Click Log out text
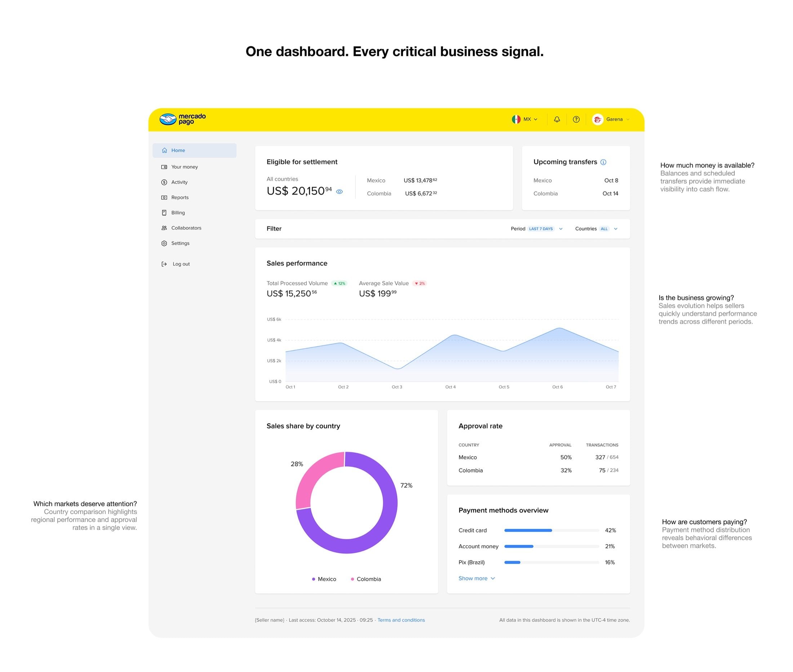Viewport: 793px width, 672px height. pyautogui.click(x=181, y=264)
